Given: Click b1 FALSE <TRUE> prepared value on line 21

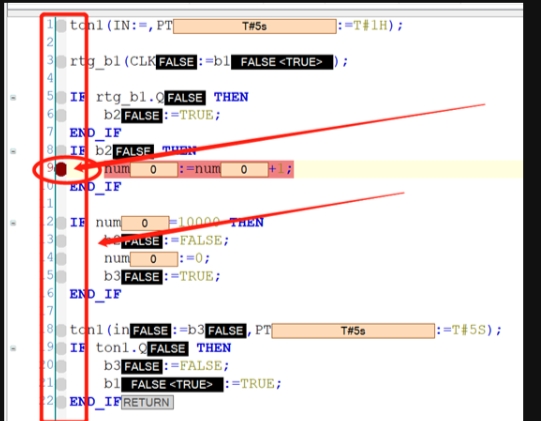Looking at the screenshot, I should [x=172, y=384].
